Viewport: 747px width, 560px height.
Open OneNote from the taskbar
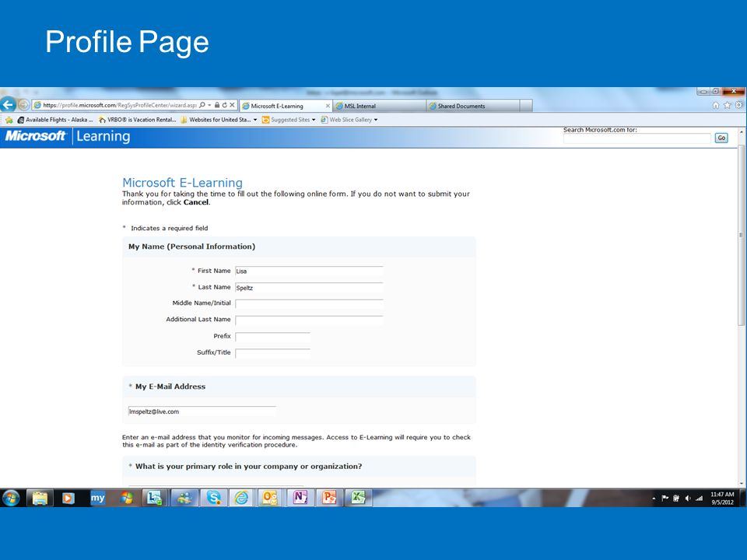click(x=300, y=498)
